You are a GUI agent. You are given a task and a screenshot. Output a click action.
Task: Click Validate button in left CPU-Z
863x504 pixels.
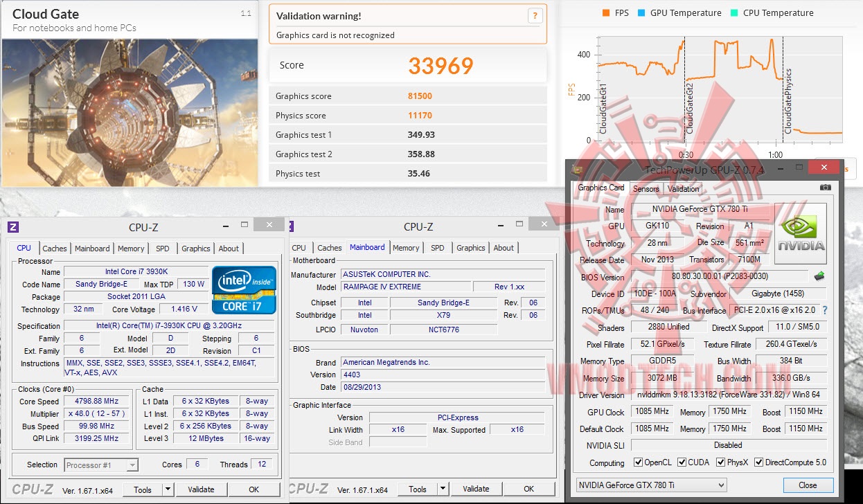[201, 489]
